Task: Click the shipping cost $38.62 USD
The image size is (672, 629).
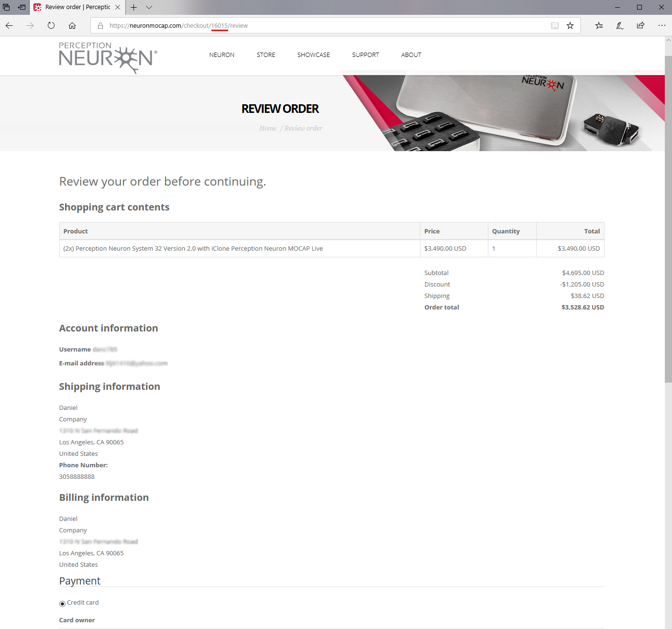Action: [x=587, y=296]
